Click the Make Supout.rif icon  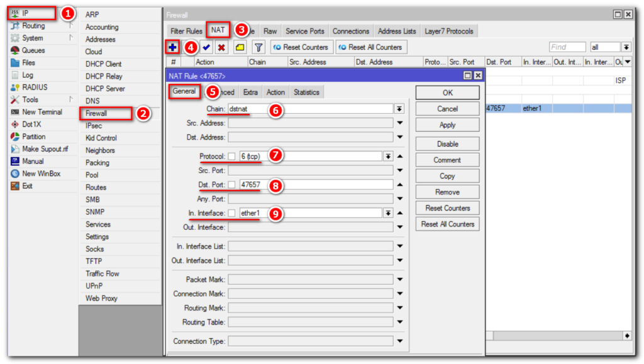click(x=15, y=149)
